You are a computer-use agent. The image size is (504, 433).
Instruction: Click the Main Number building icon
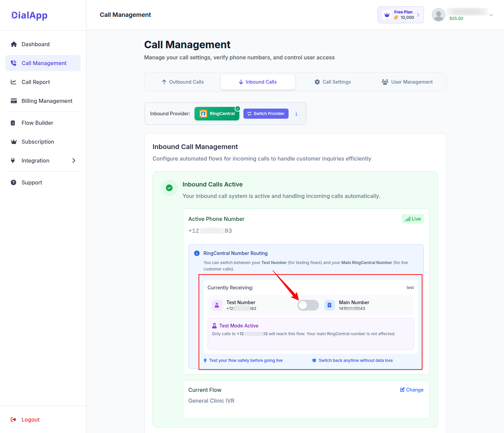tap(329, 305)
